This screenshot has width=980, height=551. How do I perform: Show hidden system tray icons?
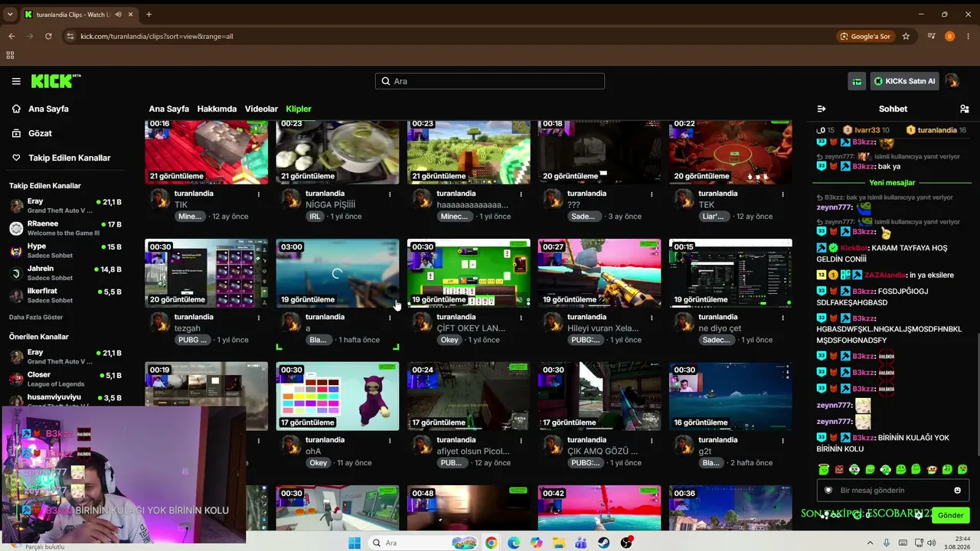(x=871, y=543)
